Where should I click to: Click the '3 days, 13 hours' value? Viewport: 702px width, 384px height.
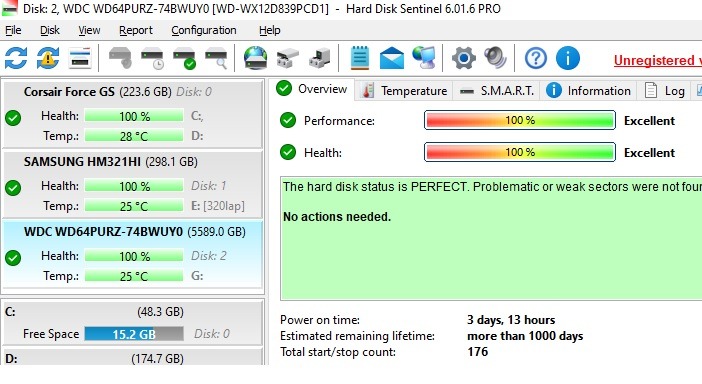(511, 320)
